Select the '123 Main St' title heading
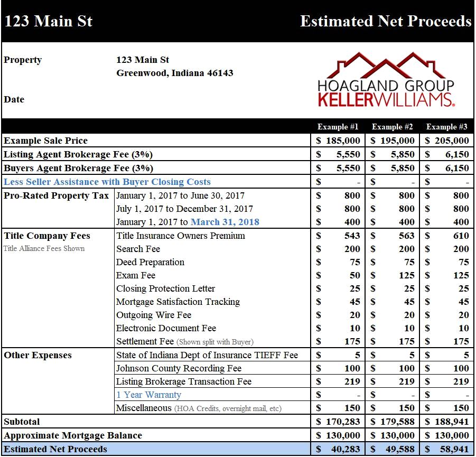 pos(48,21)
